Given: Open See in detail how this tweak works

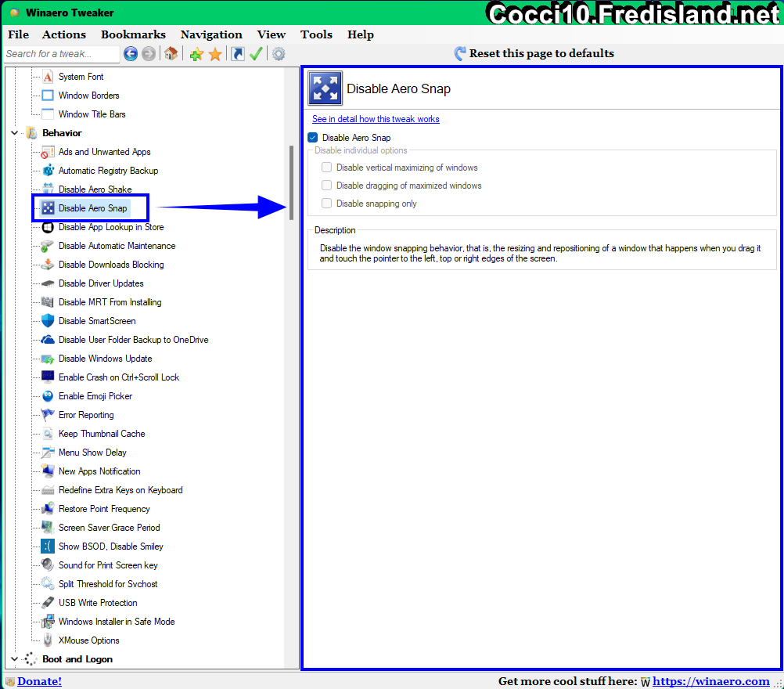Looking at the screenshot, I should pyautogui.click(x=376, y=119).
